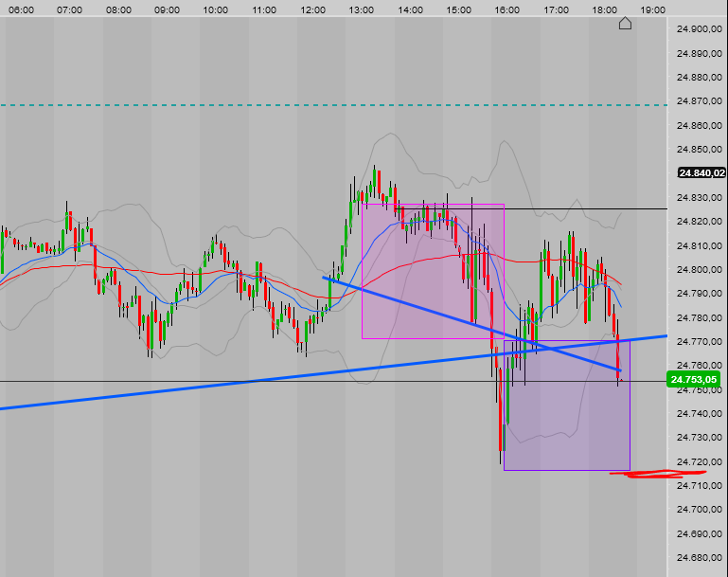Click the 24.790,00 price scale value
The height and width of the screenshot is (577, 728).
[x=700, y=293]
